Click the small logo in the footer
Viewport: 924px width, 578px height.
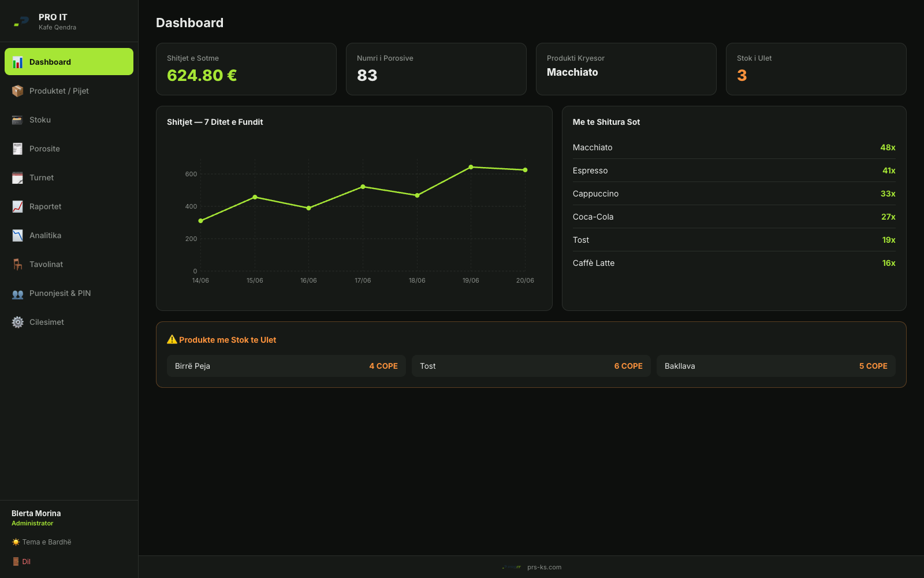(x=512, y=567)
